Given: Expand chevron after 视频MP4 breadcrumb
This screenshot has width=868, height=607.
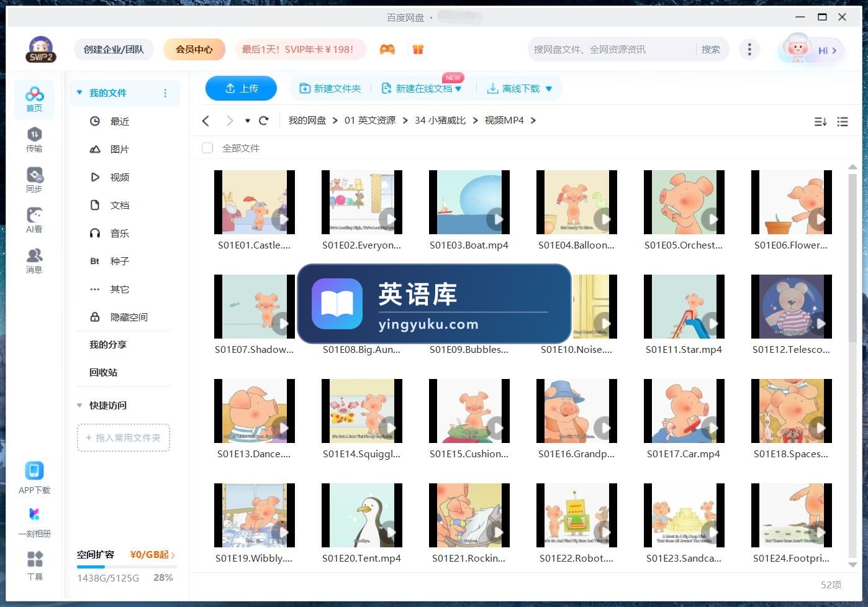Looking at the screenshot, I should (x=533, y=121).
